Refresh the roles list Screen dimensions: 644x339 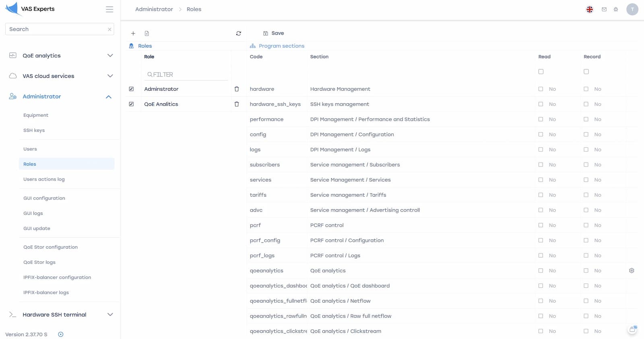(239, 33)
